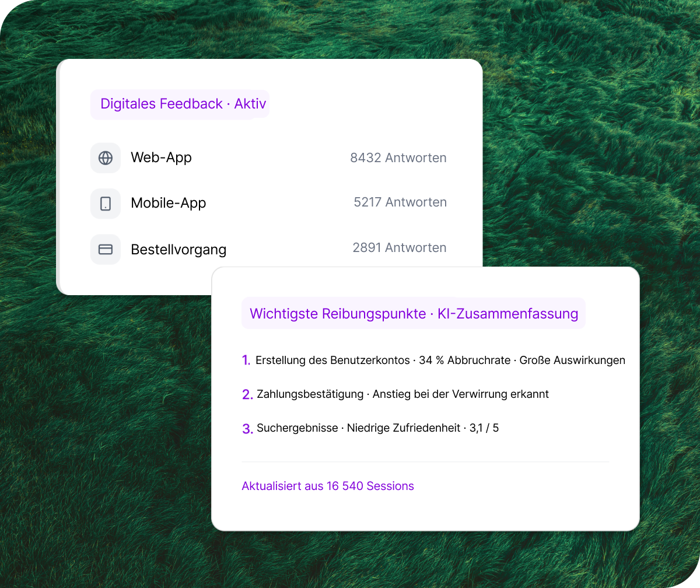Open the Mobile-App row label
700x588 pixels.
tap(169, 203)
